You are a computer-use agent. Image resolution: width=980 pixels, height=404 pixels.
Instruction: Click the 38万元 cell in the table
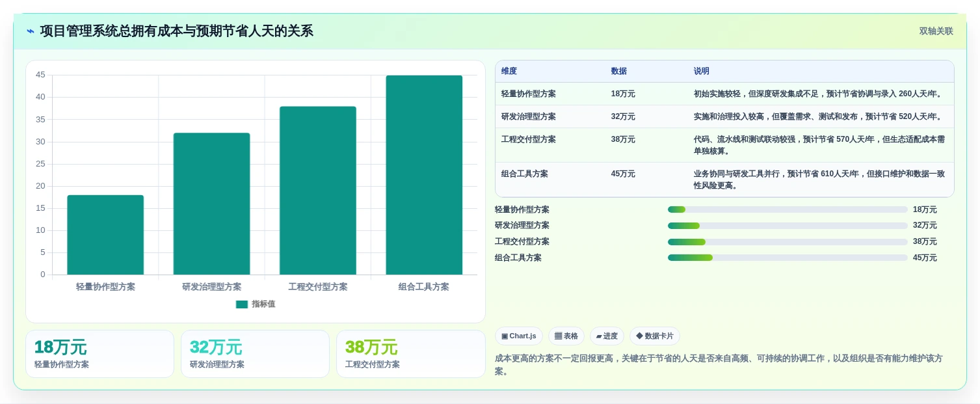(623, 140)
